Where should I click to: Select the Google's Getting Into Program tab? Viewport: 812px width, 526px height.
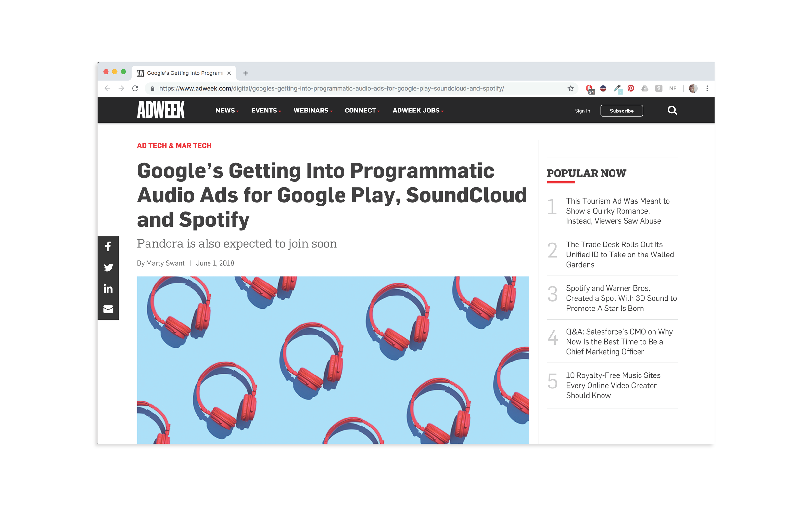[184, 73]
